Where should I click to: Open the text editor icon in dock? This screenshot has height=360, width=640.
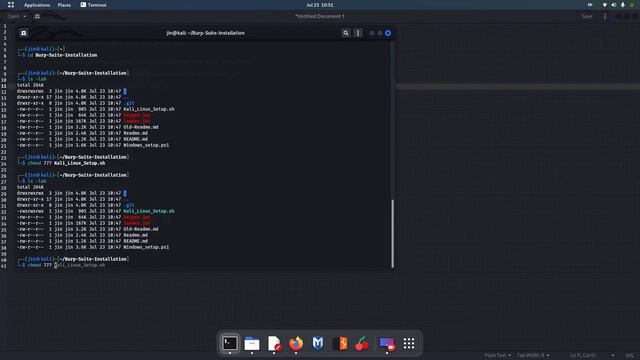pyautogui.click(x=274, y=343)
